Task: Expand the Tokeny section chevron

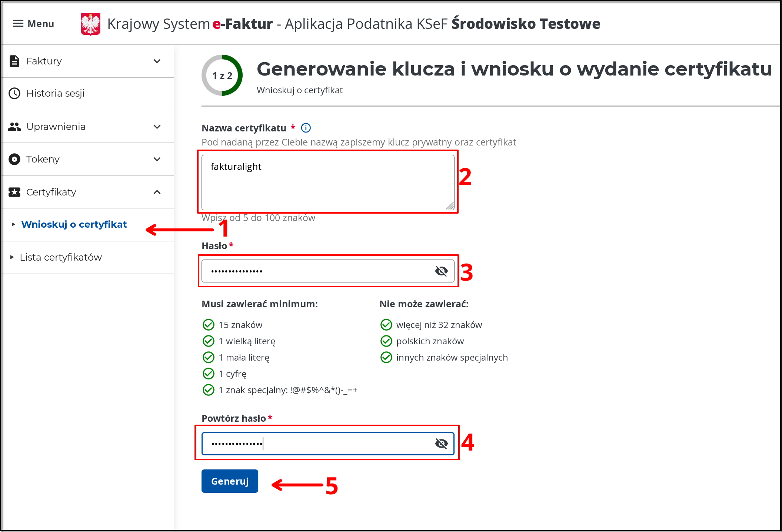Action: 157,159
